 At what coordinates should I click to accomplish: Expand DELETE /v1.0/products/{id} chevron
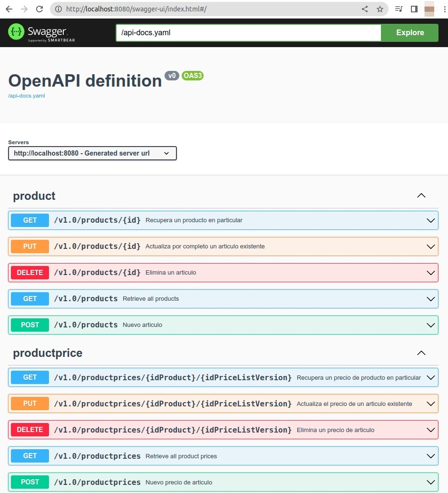pyautogui.click(x=431, y=273)
